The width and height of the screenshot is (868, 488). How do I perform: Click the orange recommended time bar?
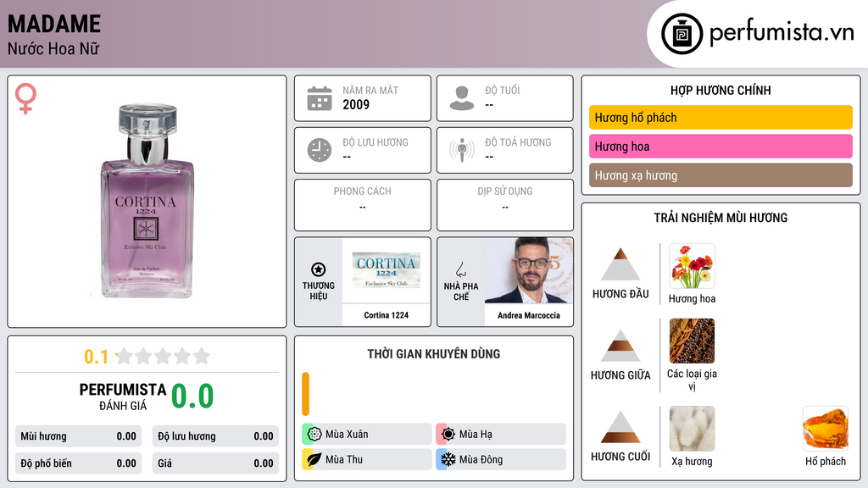(305, 394)
